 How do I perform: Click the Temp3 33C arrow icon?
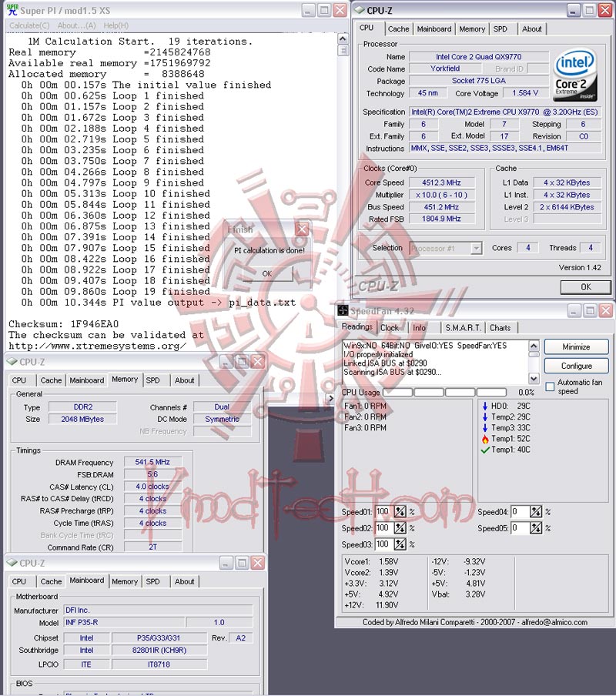(485, 427)
